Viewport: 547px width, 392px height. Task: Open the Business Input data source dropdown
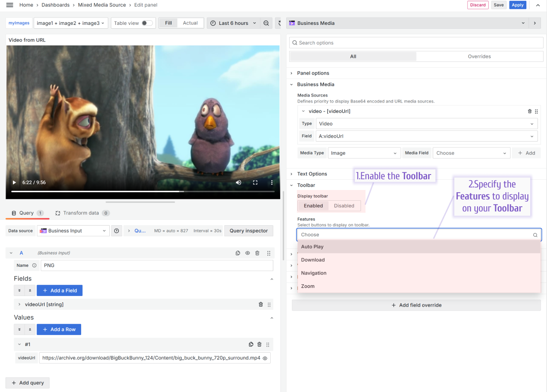point(73,231)
